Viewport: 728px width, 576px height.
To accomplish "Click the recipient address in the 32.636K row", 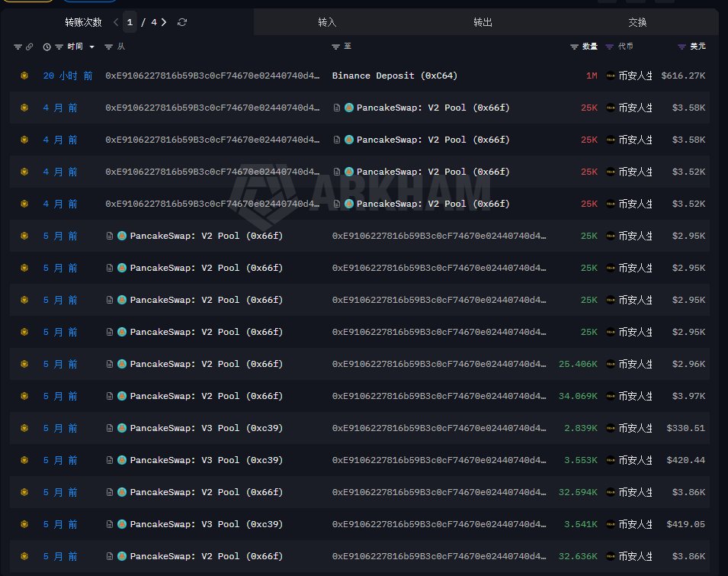I will [x=439, y=556].
